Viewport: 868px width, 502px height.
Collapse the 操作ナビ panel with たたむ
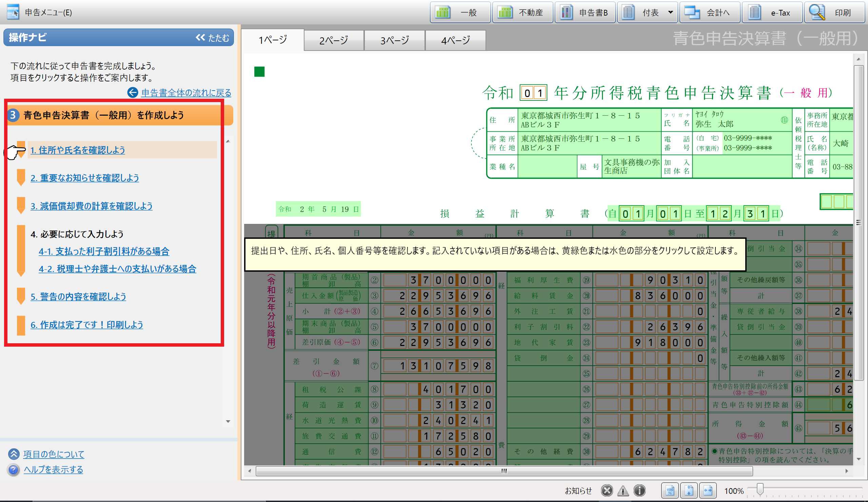(x=212, y=38)
